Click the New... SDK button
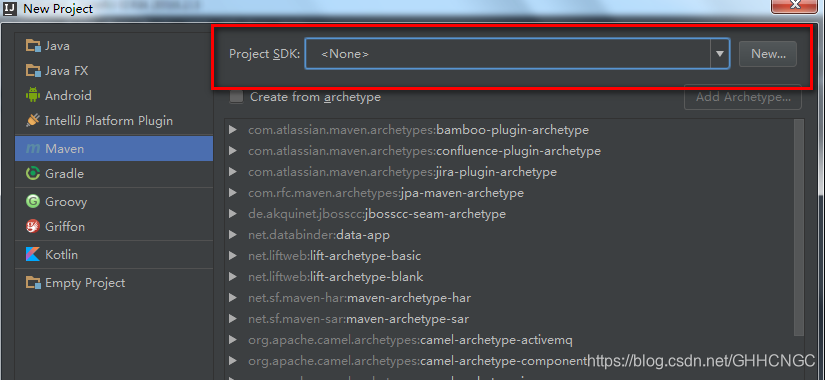Viewport: 825px width, 380px height. click(768, 54)
